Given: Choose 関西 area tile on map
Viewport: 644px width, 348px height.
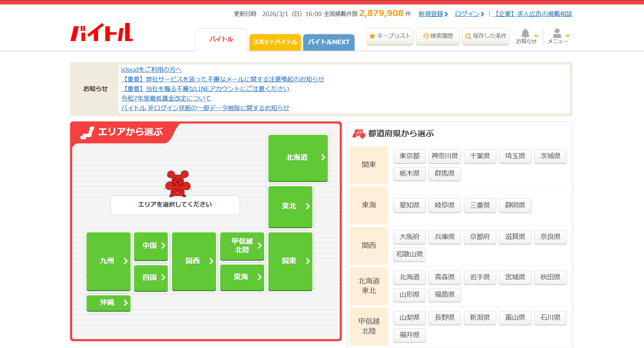Looking at the screenshot, I should pos(194,261).
